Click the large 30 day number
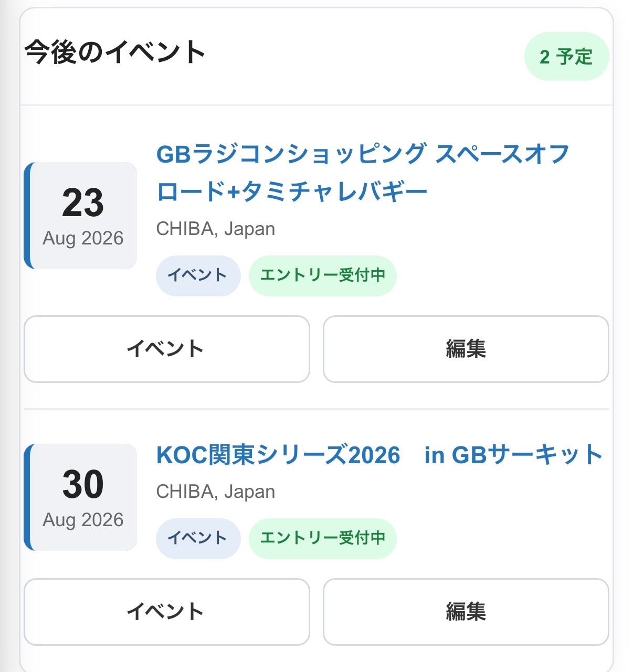 tap(83, 484)
